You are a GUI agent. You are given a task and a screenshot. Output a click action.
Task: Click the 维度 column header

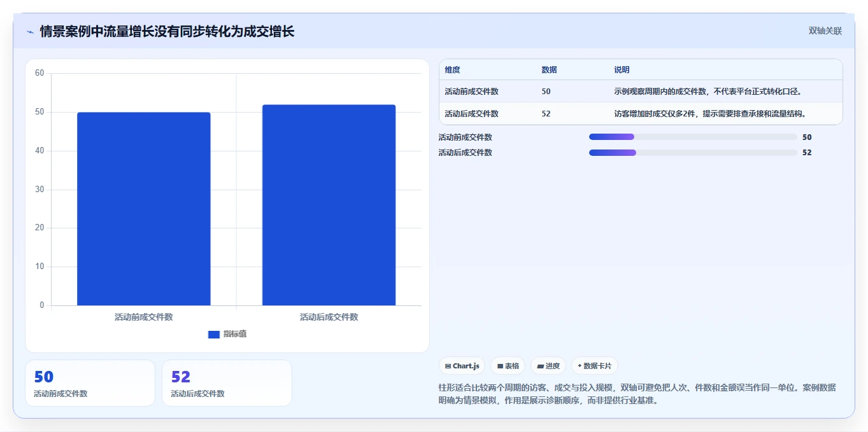(x=453, y=70)
